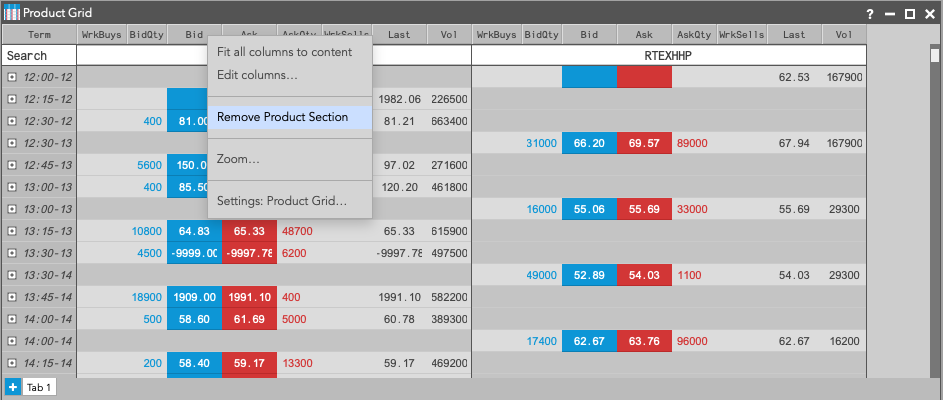The height and width of the screenshot is (400, 943).
Task: Click the Term column header
Action: (40, 34)
